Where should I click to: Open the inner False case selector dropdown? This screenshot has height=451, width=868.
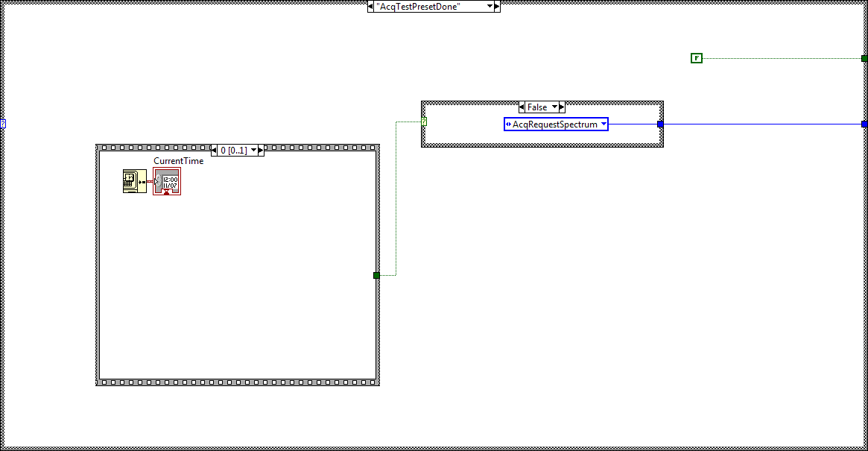tap(555, 107)
